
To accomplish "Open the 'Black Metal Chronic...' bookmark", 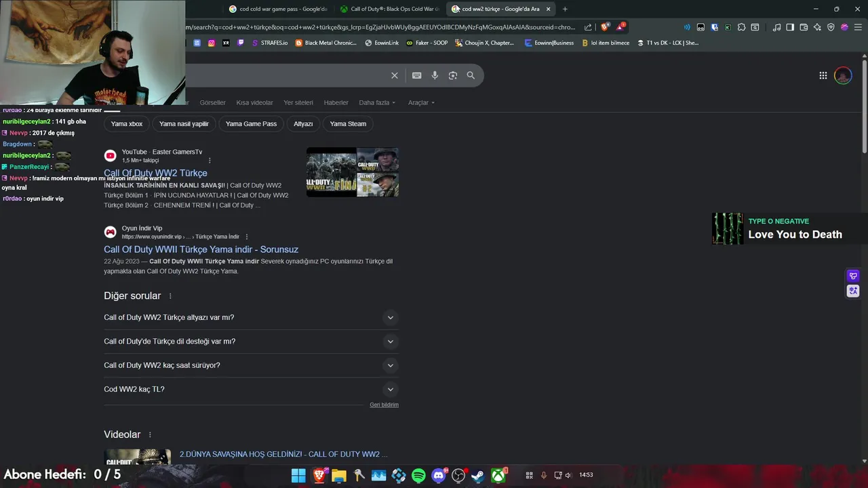I will pyautogui.click(x=325, y=43).
